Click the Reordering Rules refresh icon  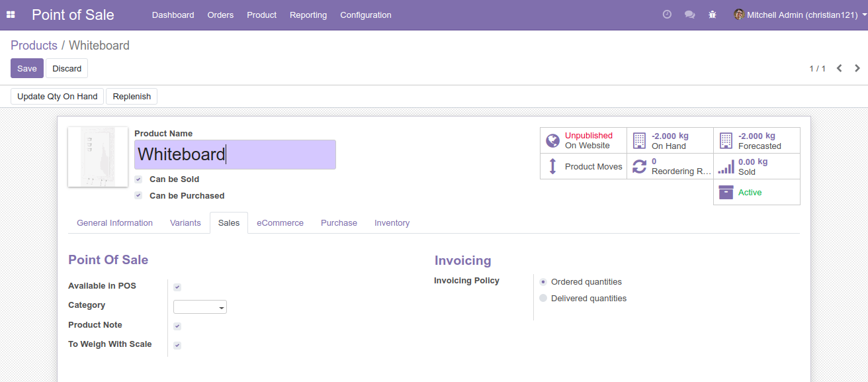[639, 166]
